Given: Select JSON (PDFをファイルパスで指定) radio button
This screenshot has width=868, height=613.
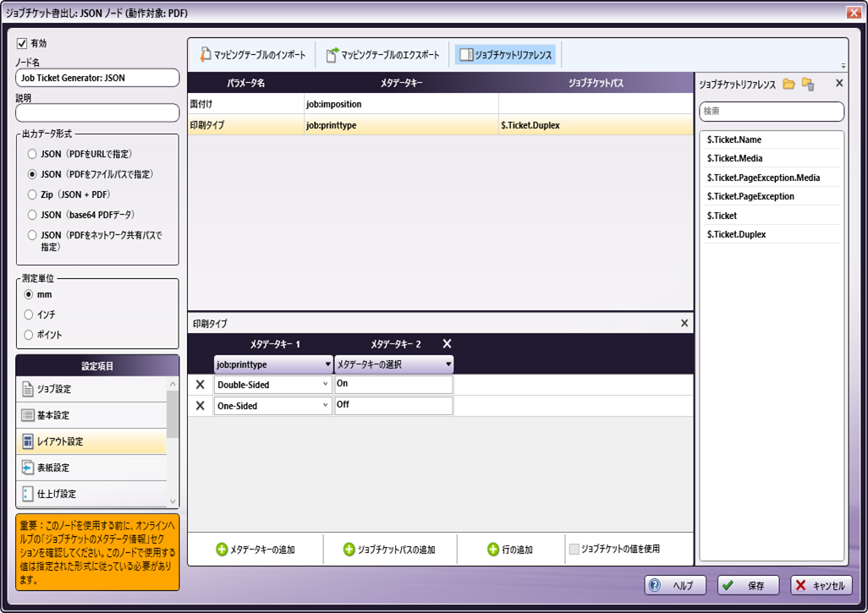Looking at the screenshot, I should 32,174.
